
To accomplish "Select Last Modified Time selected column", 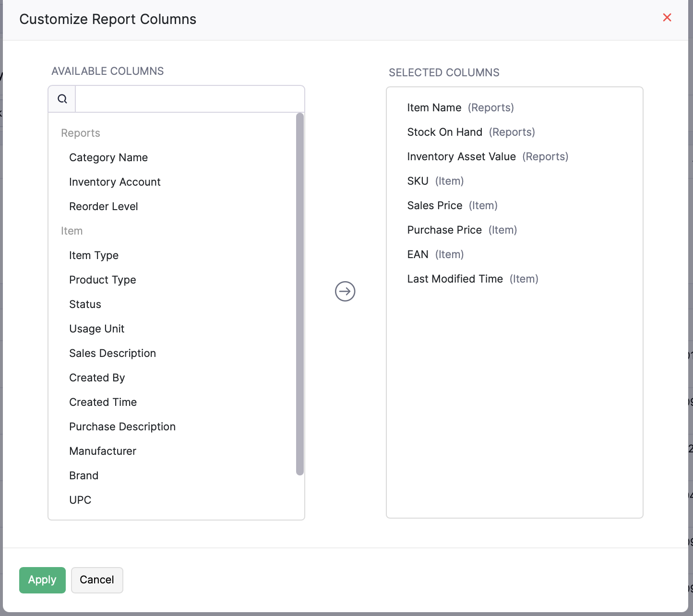I will pos(455,279).
